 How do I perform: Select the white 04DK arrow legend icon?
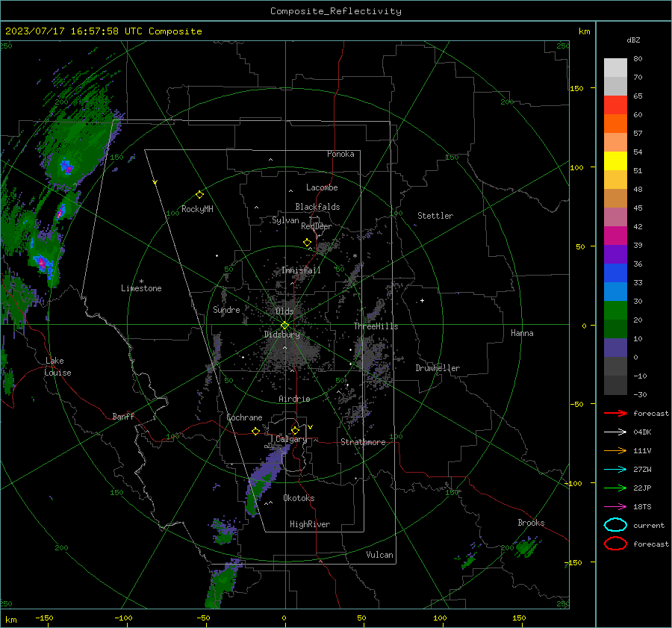coord(615,432)
